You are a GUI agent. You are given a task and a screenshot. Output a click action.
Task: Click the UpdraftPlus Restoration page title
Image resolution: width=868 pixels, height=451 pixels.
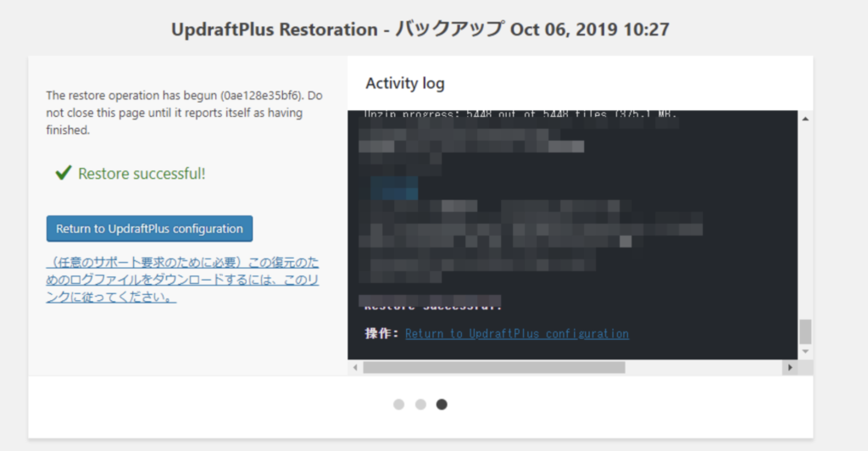[420, 29]
